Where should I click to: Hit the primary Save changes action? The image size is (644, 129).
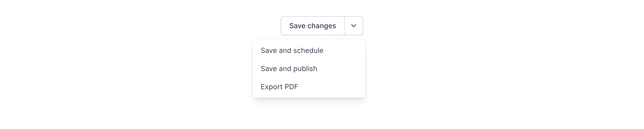pyautogui.click(x=312, y=26)
